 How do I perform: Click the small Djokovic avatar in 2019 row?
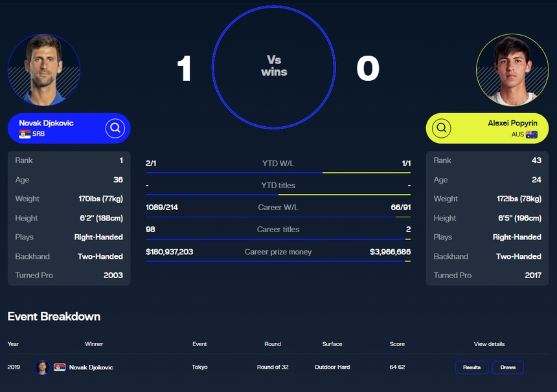[43, 367]
